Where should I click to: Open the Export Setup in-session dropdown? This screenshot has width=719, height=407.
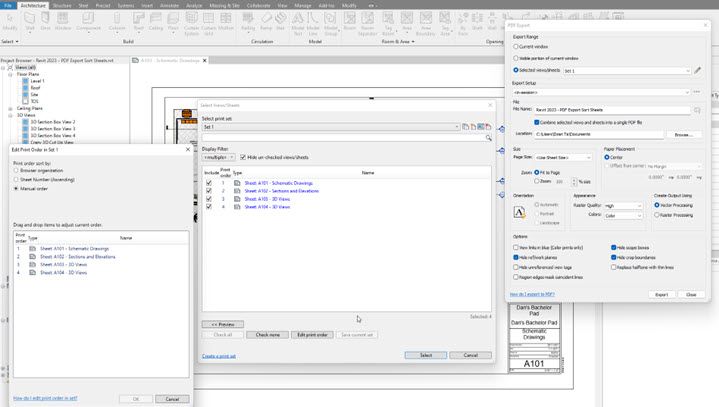click(601, 92)
